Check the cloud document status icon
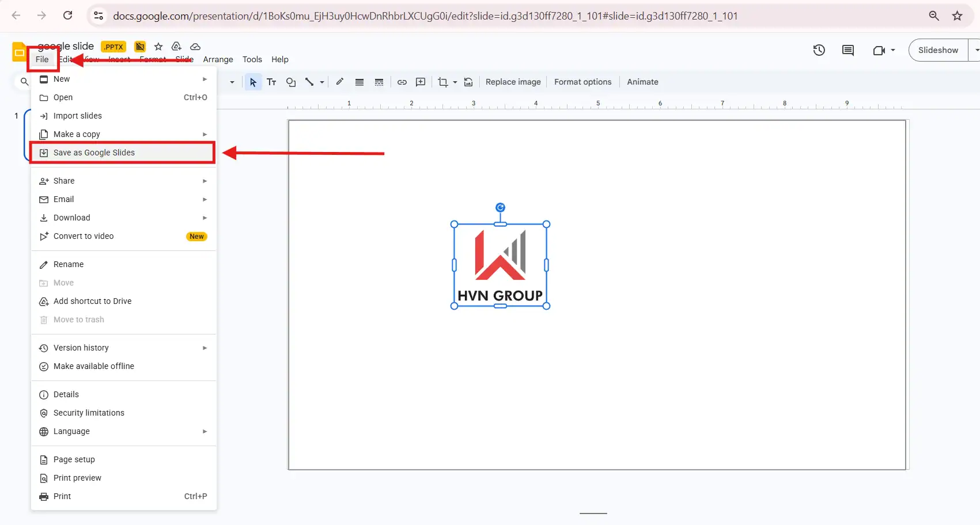Image resolution: width=980 pixels, height=525 pixels. click(195, 47)
